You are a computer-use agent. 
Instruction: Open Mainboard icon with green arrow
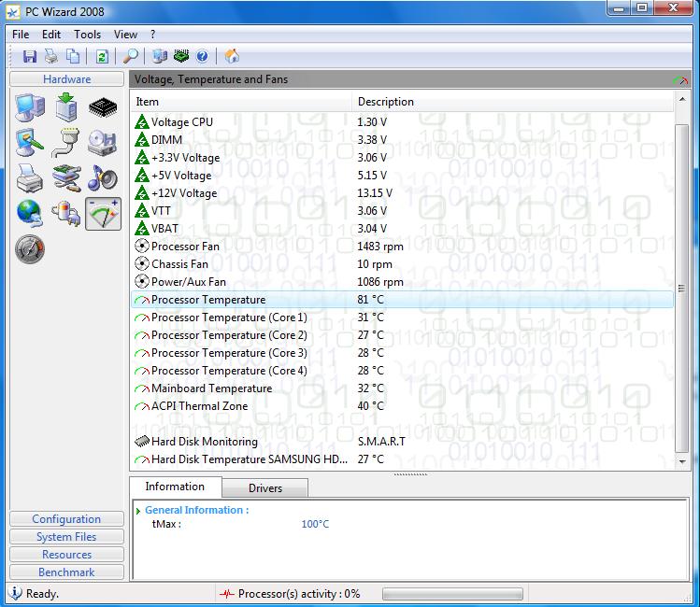[66, 107]
